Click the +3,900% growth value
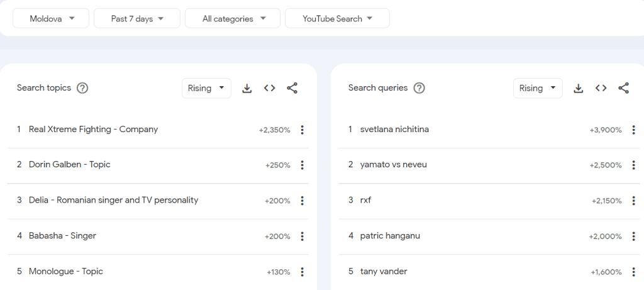 click(606, 130)
